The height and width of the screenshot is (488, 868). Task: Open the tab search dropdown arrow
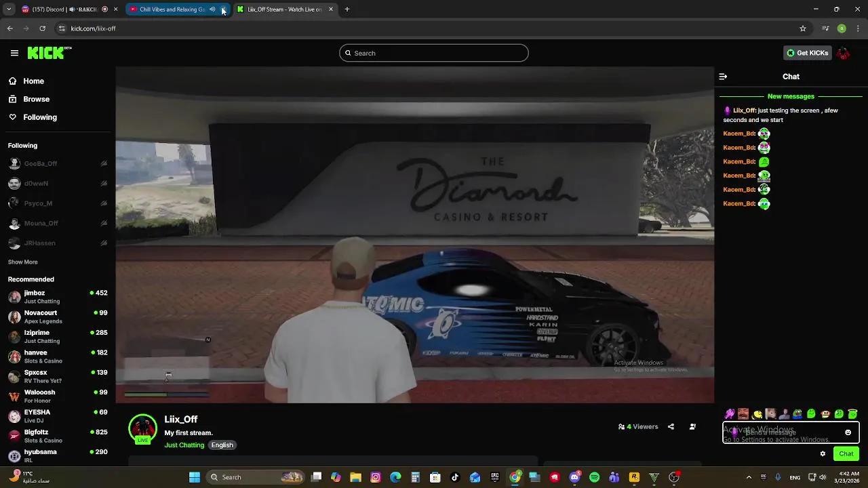click(8, 9)
